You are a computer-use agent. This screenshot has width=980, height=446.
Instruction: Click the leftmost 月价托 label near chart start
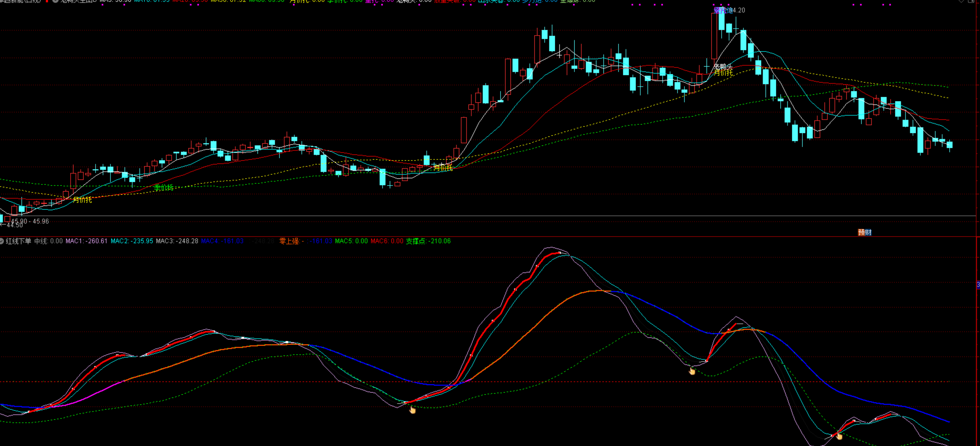[82, 199]
